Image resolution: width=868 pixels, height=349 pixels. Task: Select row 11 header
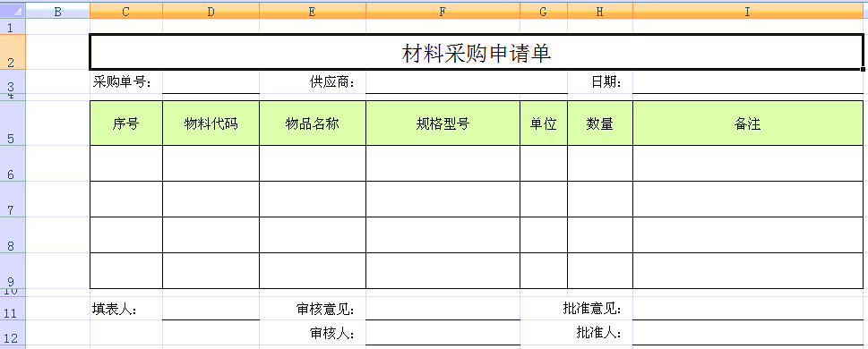[x=13, y=308]
